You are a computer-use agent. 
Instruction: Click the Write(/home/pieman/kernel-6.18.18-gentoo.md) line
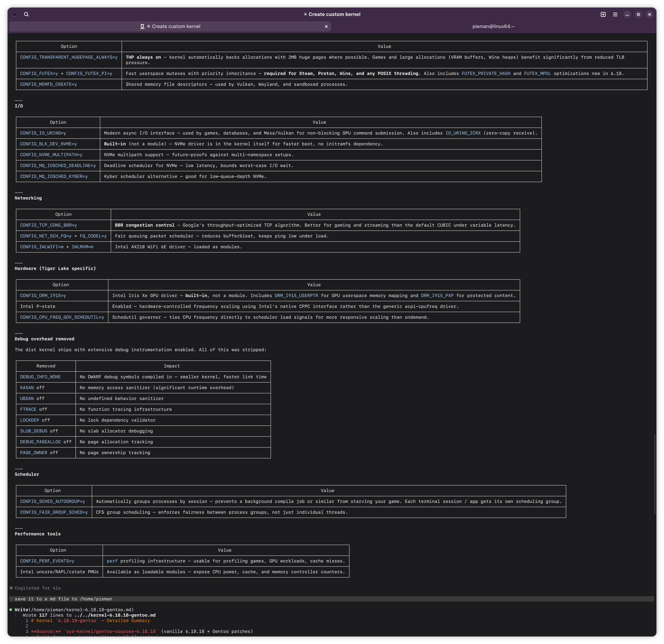(x=74, y=609)
